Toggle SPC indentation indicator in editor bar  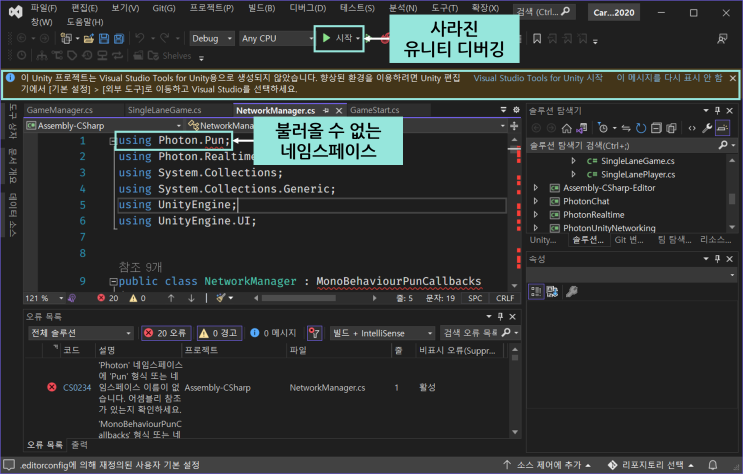(475, 298)
